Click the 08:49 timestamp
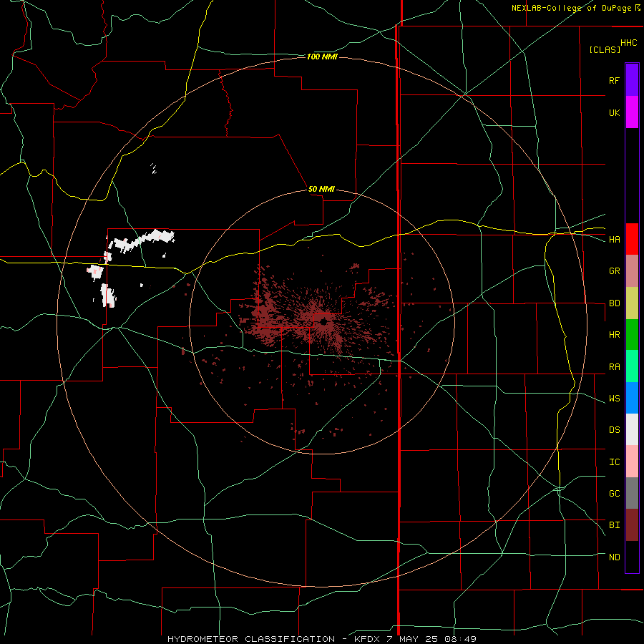 point(462,639)
